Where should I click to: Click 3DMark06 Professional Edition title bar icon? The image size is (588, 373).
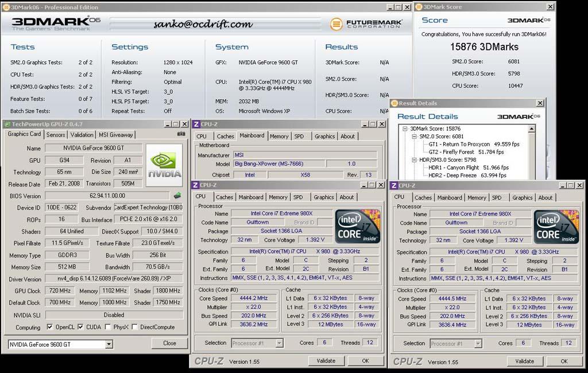point(6,7)
